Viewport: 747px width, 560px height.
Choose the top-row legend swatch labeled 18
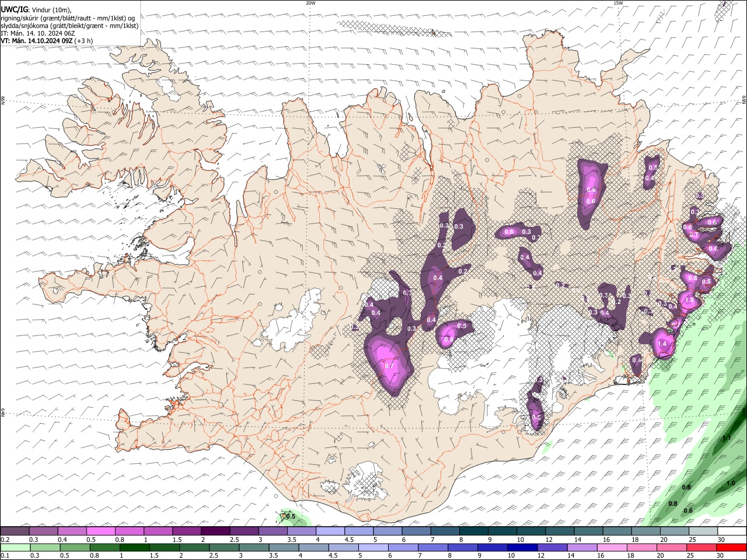(647, 531)
